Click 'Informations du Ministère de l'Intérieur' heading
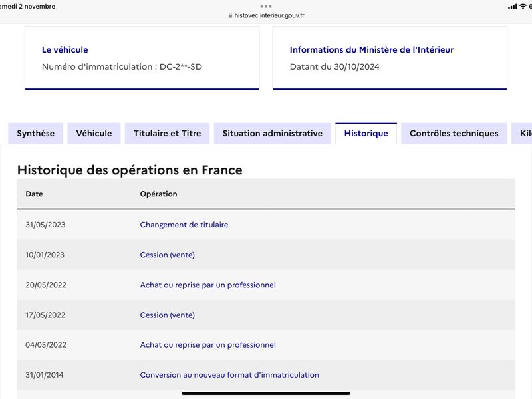The image size is (532, 399). coord(372,49)
